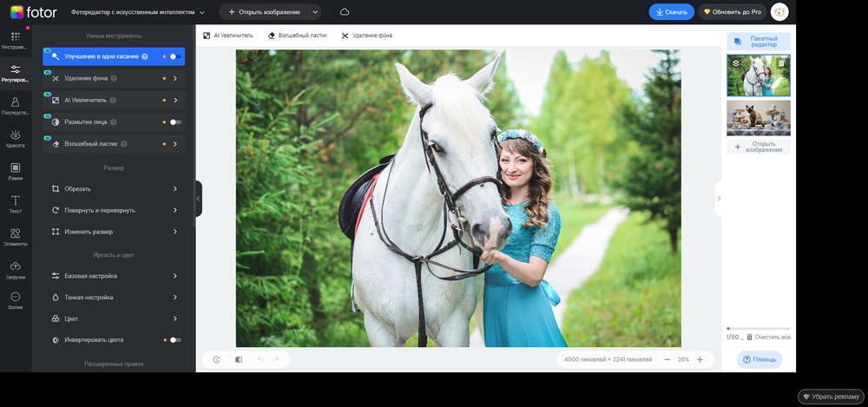Click the zoom in plus icon
This screenshot has height=407, width=868.
point(700,359)
